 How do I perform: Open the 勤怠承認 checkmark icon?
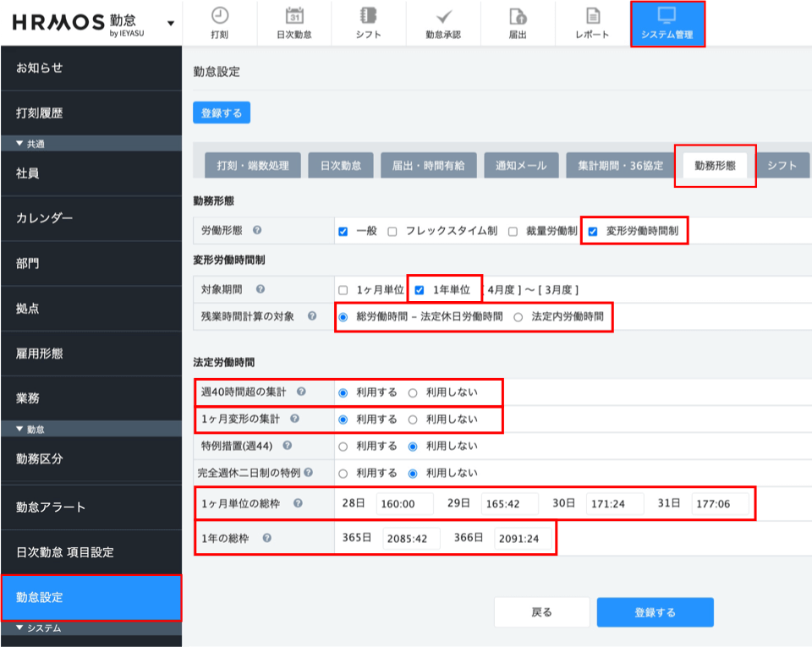[x=444, y=16]
